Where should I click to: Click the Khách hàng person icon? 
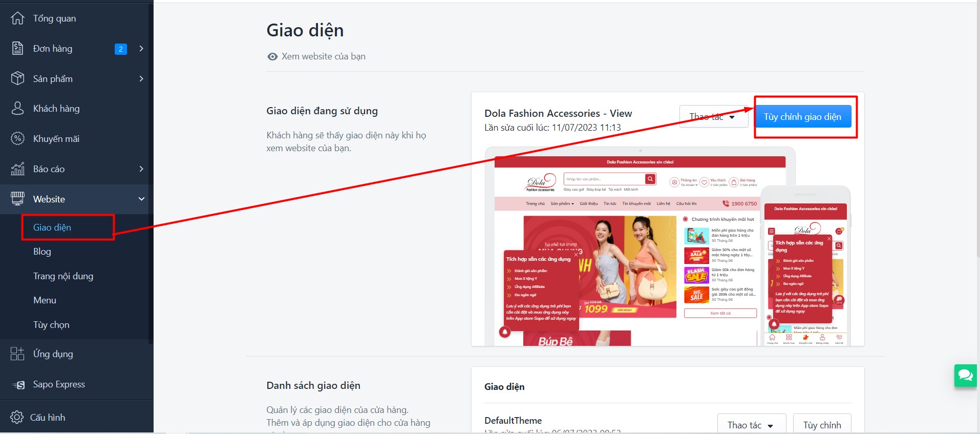[x=17, y=108]
